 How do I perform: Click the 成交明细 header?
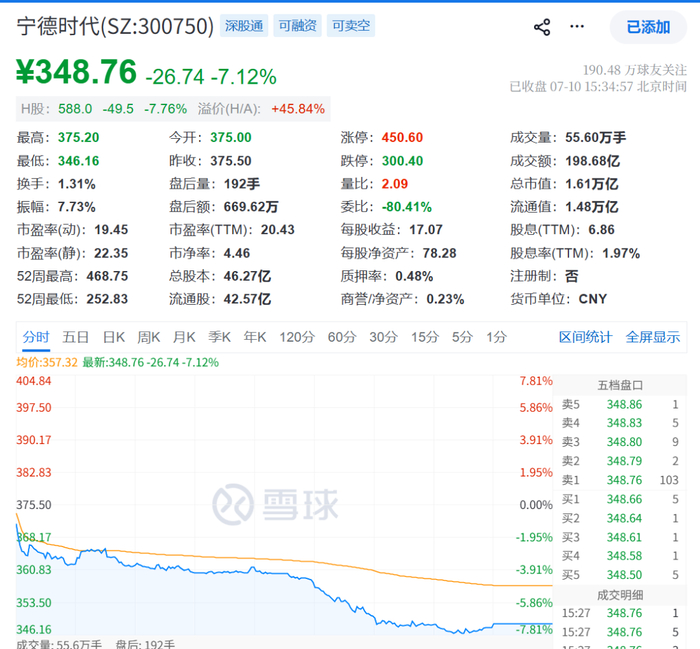point(620,595)
